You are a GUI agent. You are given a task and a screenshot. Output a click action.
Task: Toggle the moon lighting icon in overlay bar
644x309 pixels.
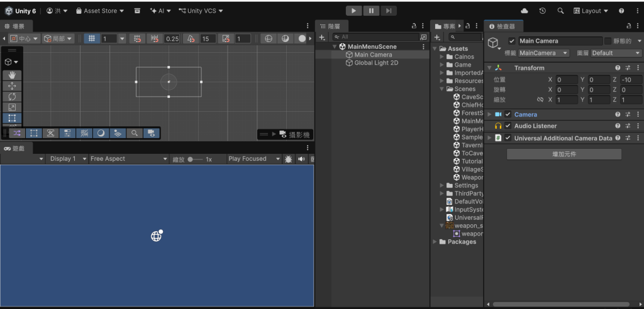101,133
